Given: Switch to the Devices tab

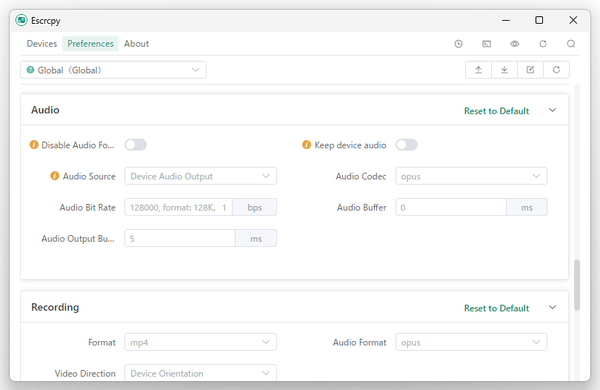Looking at the screenshot, I should (x=42, y=44).
